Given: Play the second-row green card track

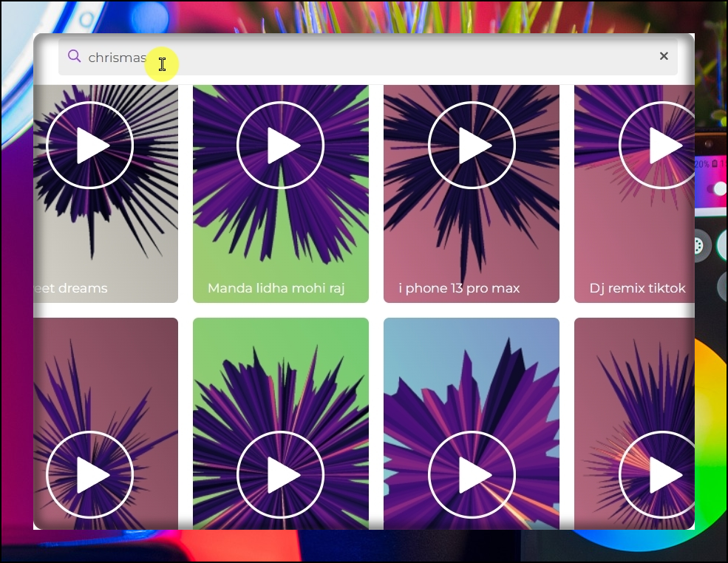Looking at the screenshot, I should coord(280,474).
